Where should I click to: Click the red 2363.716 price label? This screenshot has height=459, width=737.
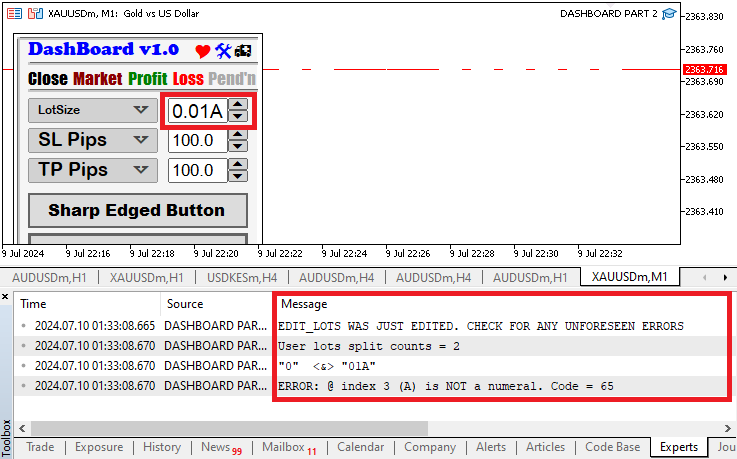pos(705,70)
